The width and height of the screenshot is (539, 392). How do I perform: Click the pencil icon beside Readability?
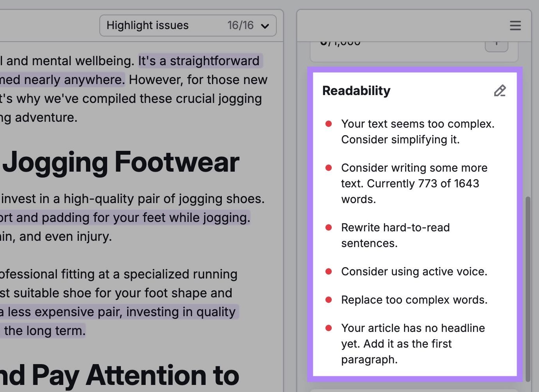point(500,91)
